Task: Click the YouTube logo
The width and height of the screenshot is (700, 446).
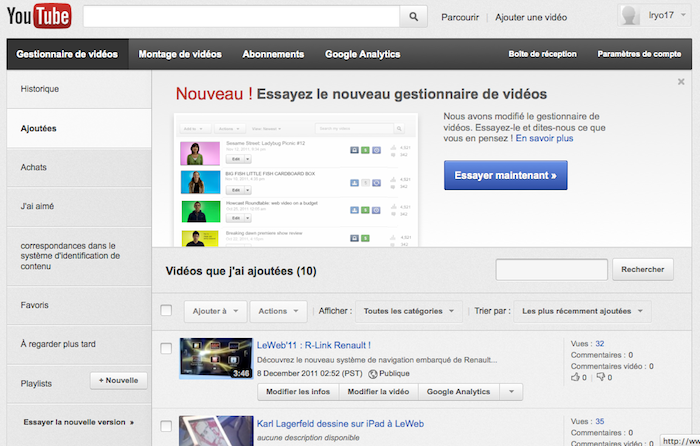Action: (x=38, y=17)
